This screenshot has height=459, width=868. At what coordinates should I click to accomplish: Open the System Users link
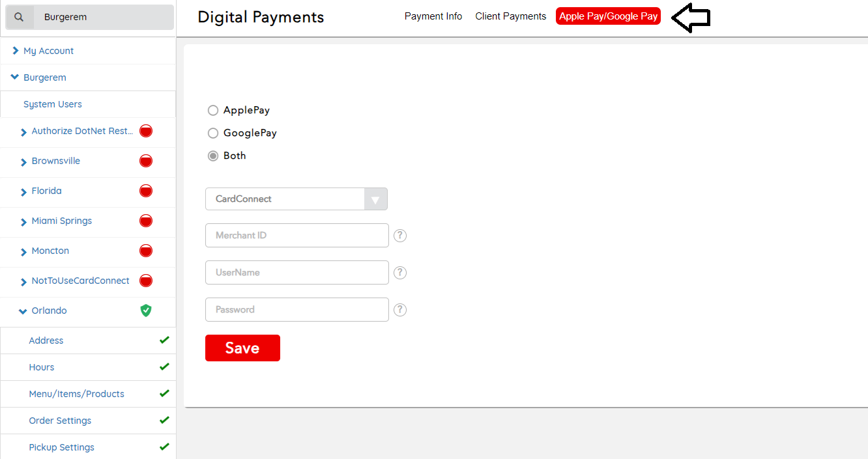pyautogui.click(x=52, y=104)
